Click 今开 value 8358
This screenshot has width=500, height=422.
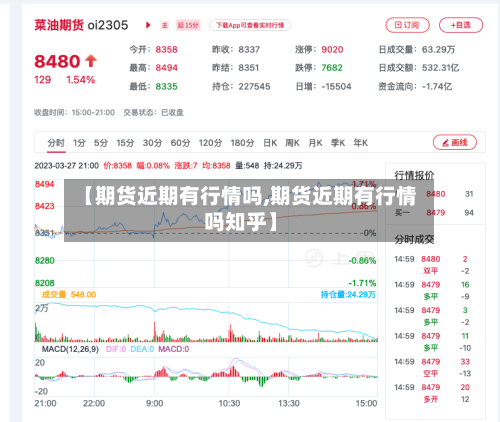tap(166, 50)
